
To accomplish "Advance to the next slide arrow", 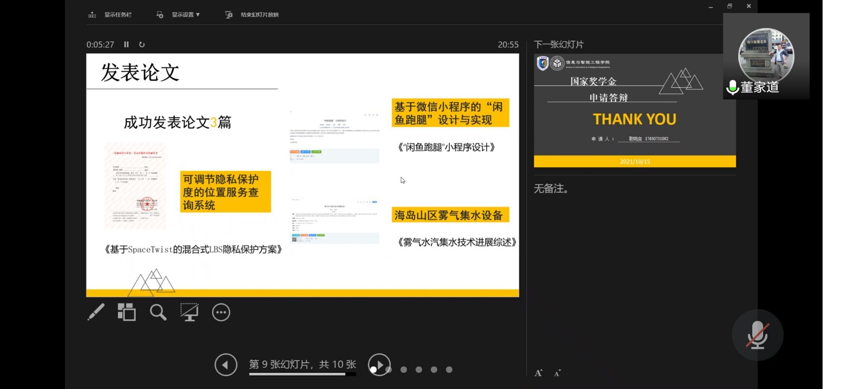I will pos(379,365).
